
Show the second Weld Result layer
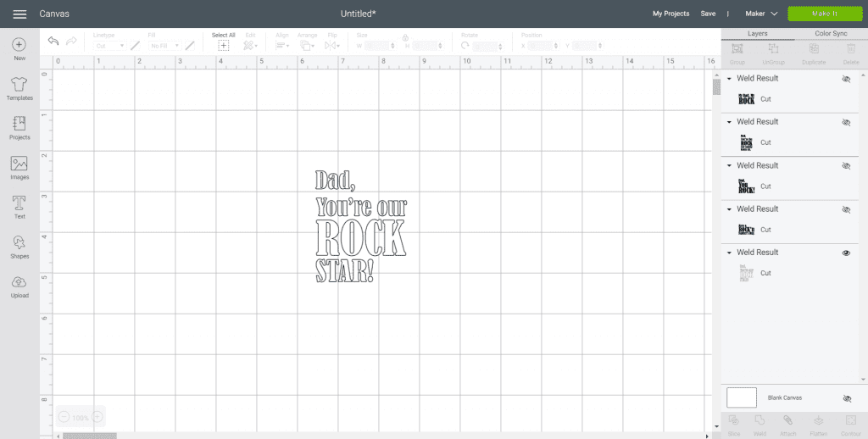tap(846, 122)
